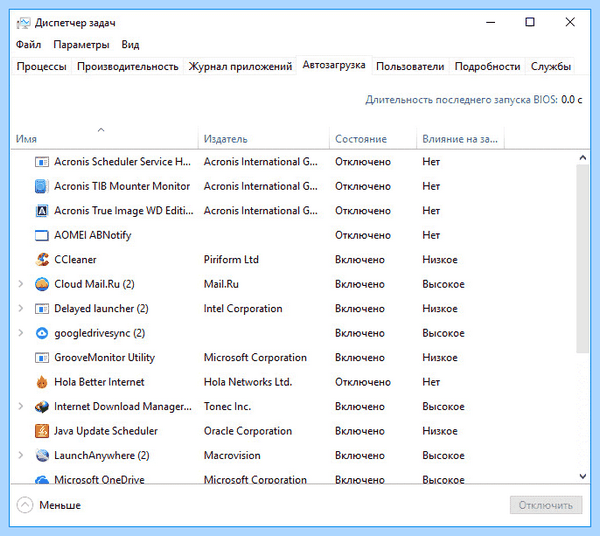600x536 pixels.
Task: Select the Acronis Scheduler Service H... name
Action: pos(122,162)
